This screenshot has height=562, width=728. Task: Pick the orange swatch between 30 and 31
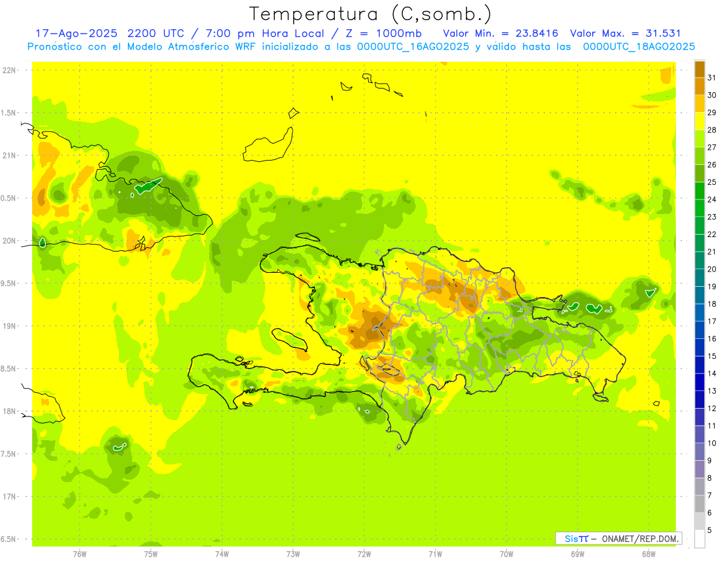[699, 86]
